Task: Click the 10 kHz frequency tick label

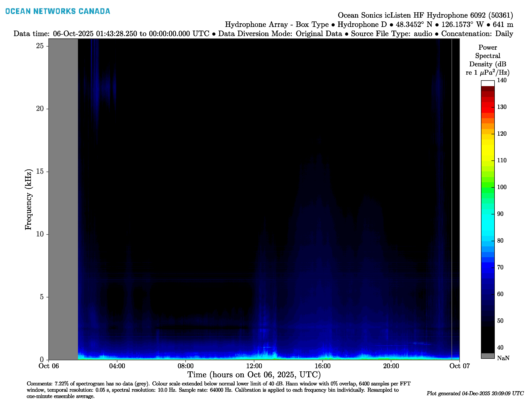Action: pos(40,234)
